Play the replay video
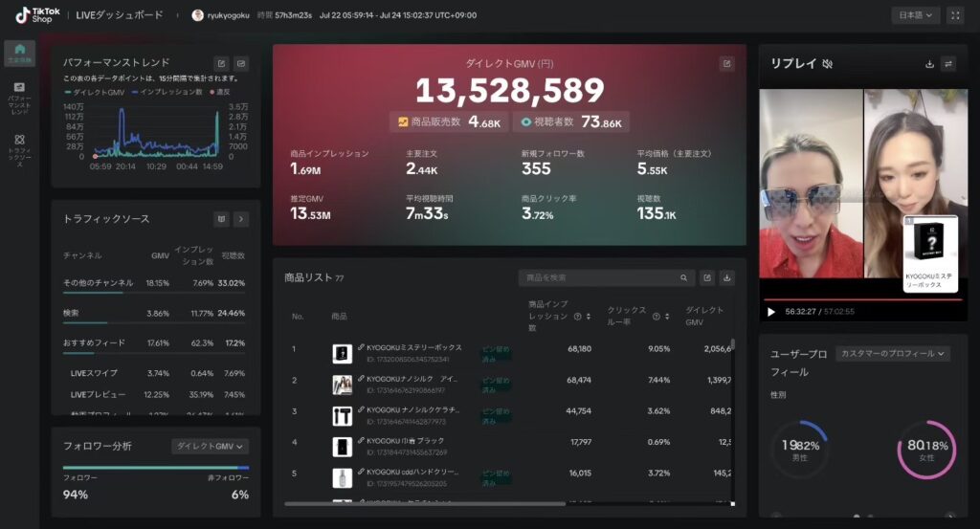Viewport: 980px width, 529px height. 771,312
